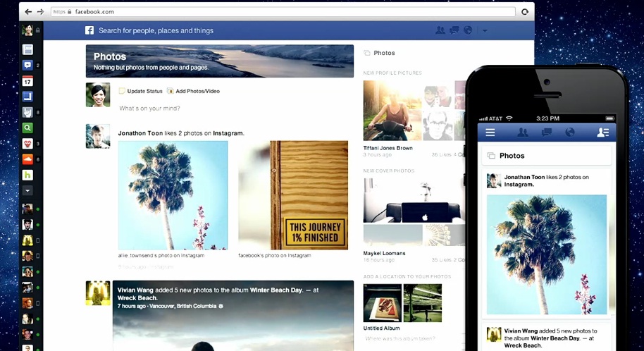Image resolution: width=644 pixels, height=351 pixels.
Task: Expand more apps with the sidebar down arrow
Action: pyautogui.click(x=27, y=191)
